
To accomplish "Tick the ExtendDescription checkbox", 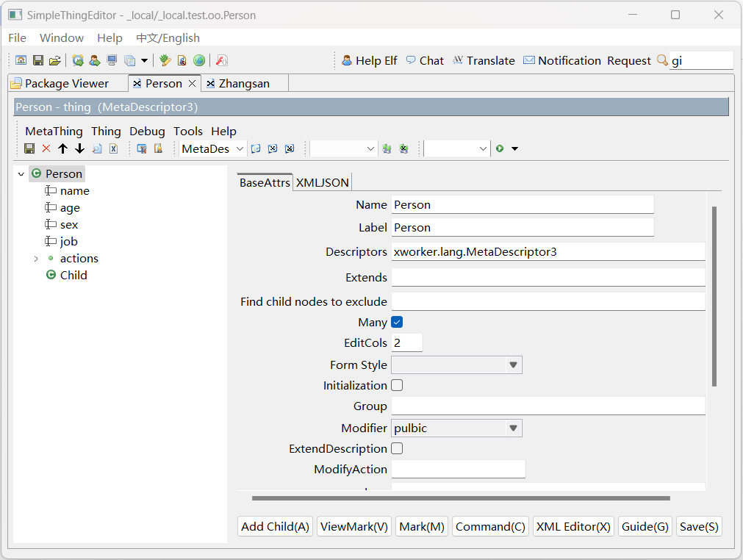I will (x=397, y=448).
